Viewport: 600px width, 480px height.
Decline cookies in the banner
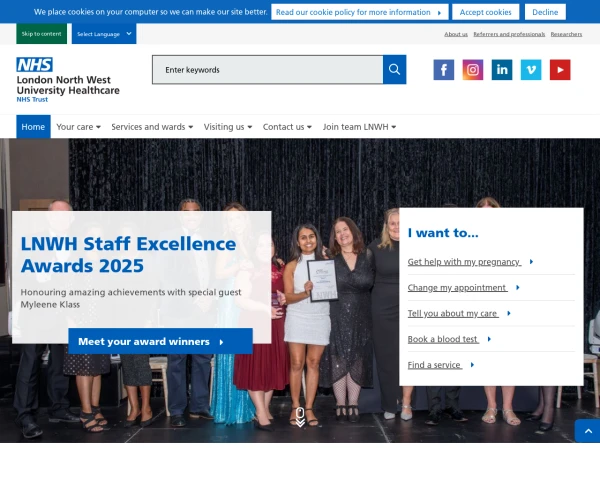[545, 12]
